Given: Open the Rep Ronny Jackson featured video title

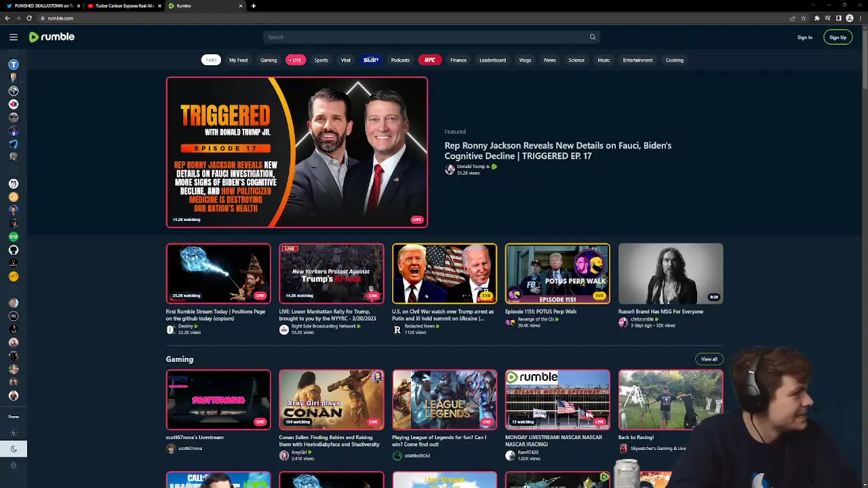Looking at the screenshot, I should click(558, 150).
